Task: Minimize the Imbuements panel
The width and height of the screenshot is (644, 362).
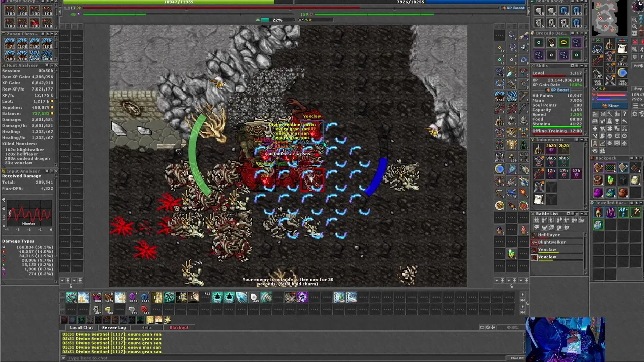Action: tap(582, 140)
